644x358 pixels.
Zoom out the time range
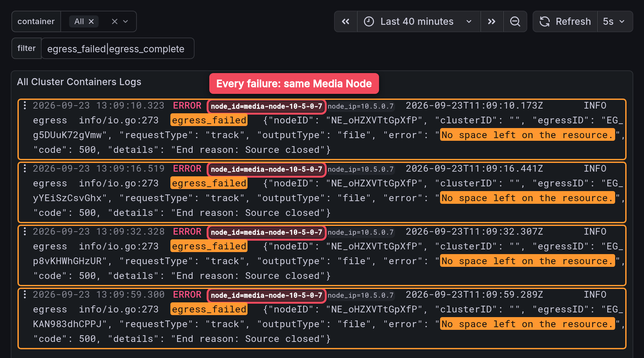(x=515, y=21)
